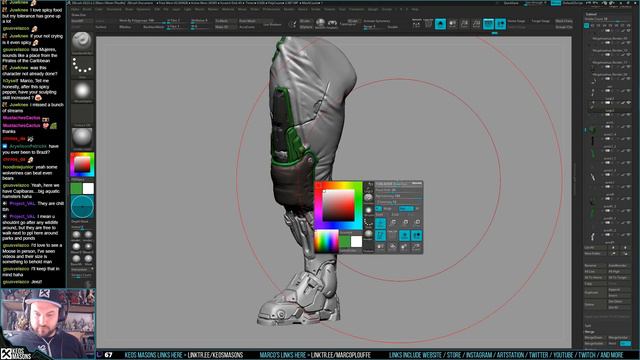Click the alpha glow icon in popup quick menu
The height and width of the screenshot is (360, 640).
click(369, 210)
